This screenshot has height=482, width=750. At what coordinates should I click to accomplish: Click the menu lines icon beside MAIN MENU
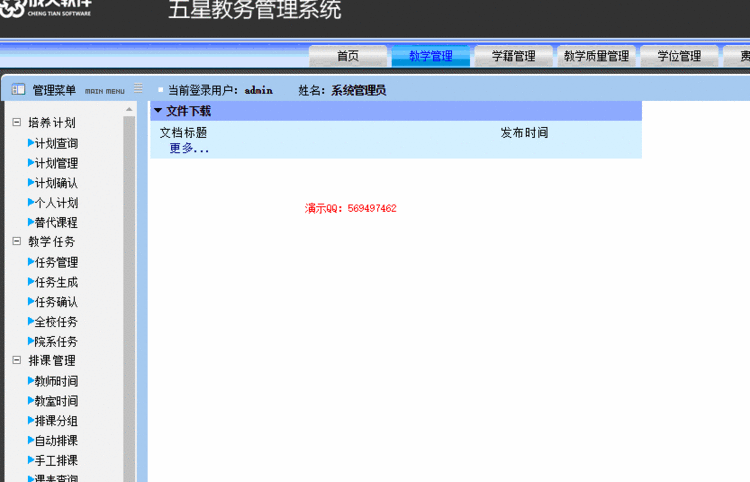138,88
